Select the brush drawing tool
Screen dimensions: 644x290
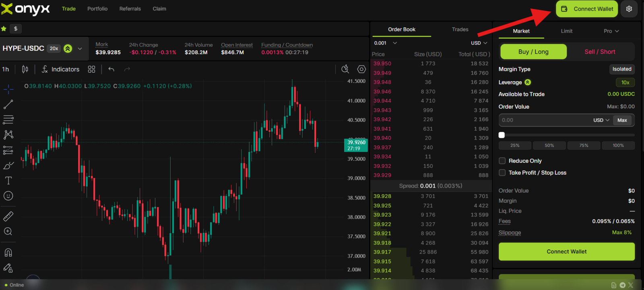point(8,165)
